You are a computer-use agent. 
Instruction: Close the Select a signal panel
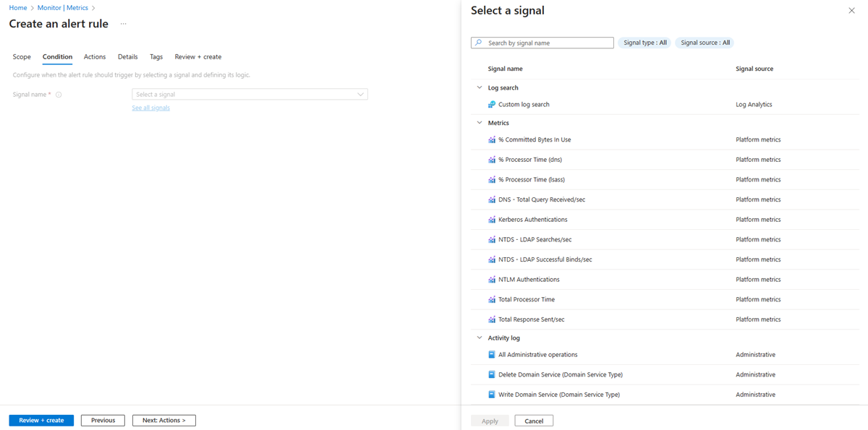click(851, 11)
